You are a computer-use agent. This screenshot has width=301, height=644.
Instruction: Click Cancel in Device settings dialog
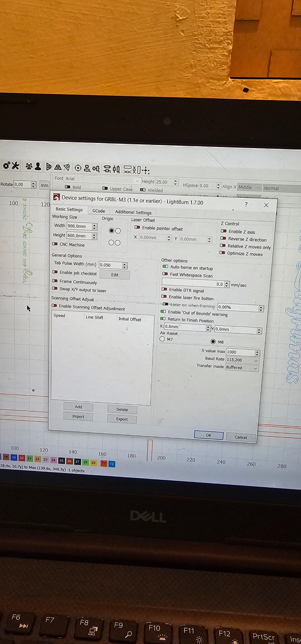(241, 437)
